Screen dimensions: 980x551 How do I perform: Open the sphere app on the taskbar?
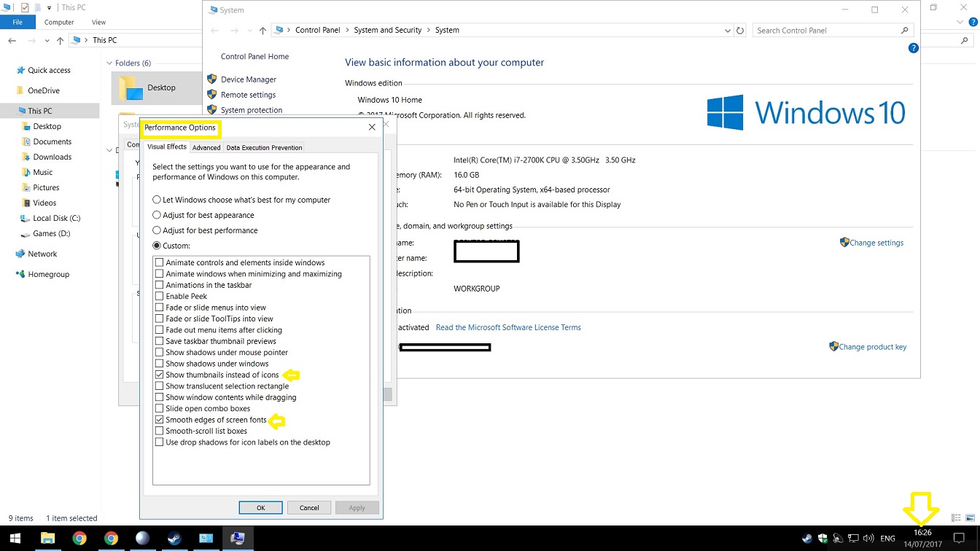(x=142, y=539)
